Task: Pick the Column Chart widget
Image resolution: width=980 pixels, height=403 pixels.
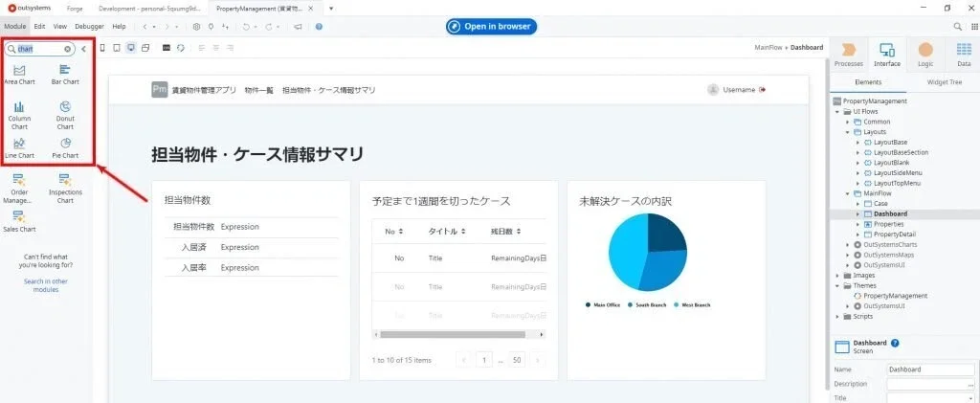Action: click(19, 114)
